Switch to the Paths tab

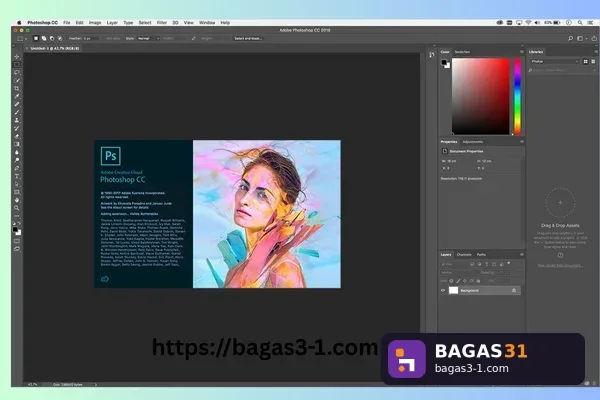point(481,255)
